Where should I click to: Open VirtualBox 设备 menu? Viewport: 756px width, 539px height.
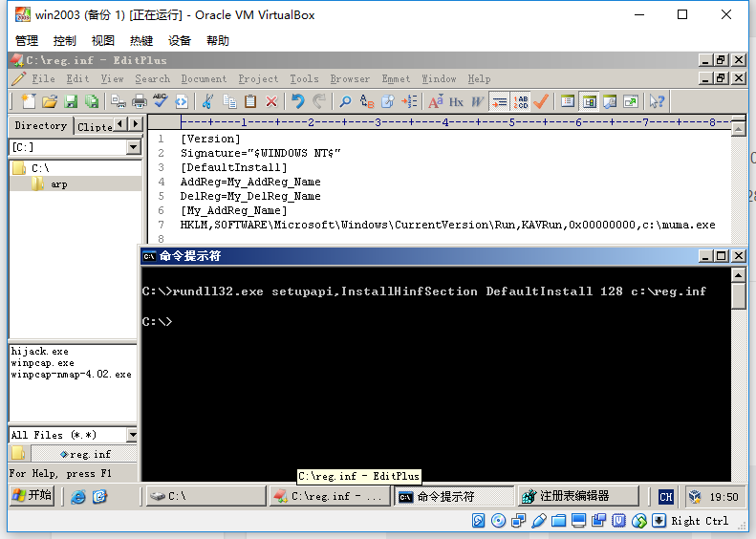click(180, 40)
